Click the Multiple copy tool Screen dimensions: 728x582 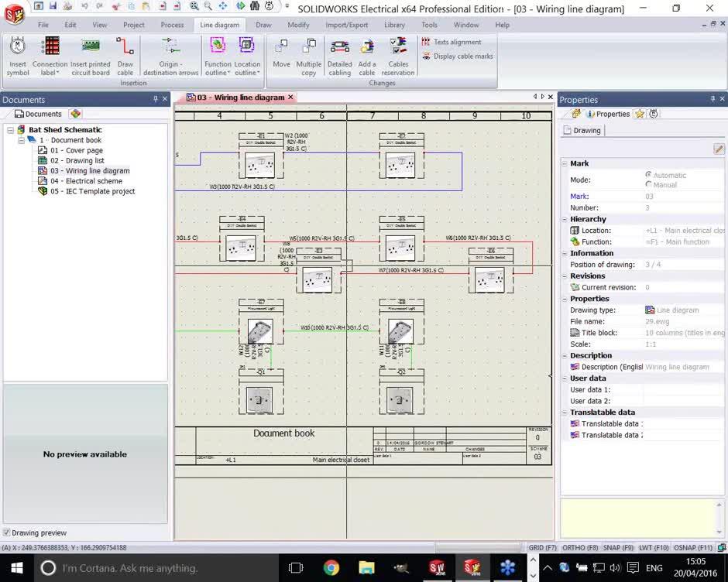coord(309,58)
